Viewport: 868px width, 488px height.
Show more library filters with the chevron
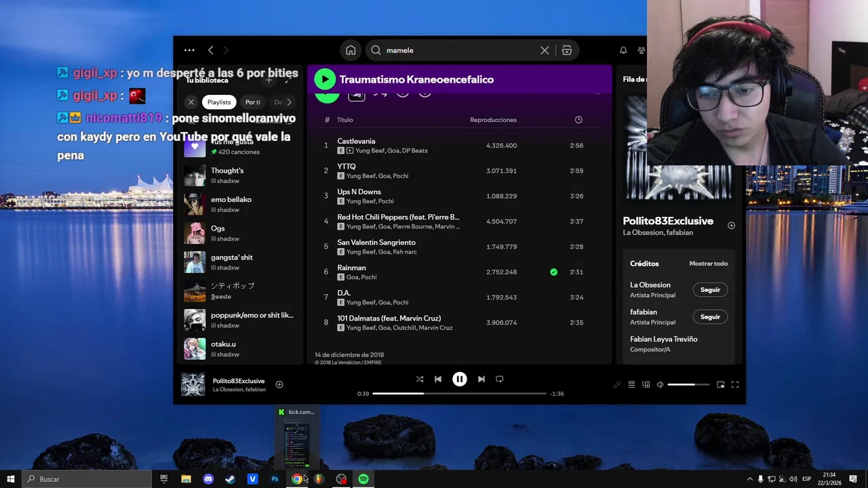coord(289,102)
